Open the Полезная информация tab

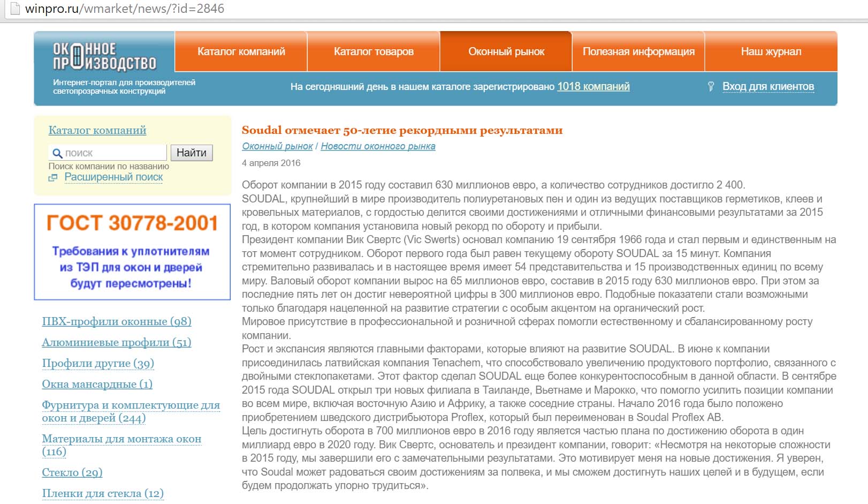[x=638, y=51]
